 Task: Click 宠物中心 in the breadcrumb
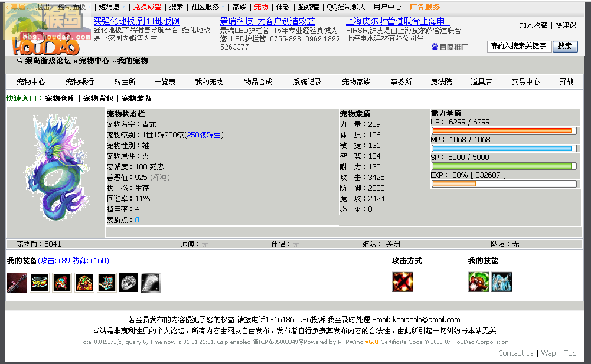click(x=94, y=61)
